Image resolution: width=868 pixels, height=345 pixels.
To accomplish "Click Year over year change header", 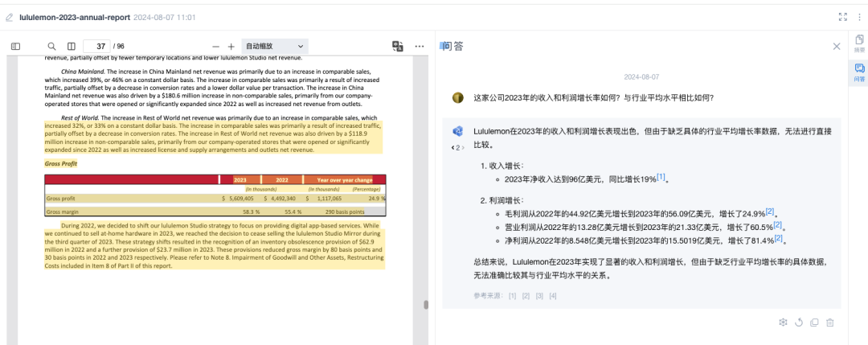I will [x=344, y=180].
